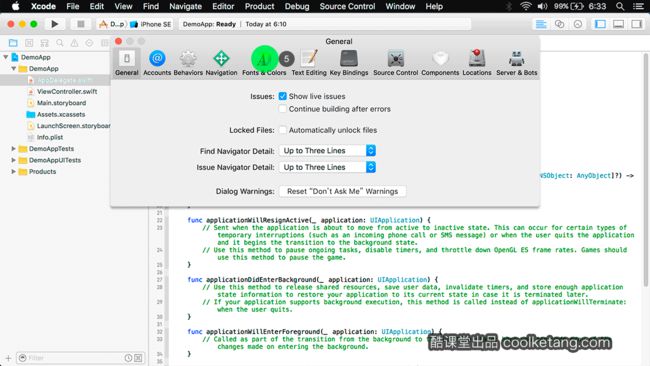Show the Project navigator folder icon
The width and height of the screenshot is (650, 366).
(x=13, y=43)
